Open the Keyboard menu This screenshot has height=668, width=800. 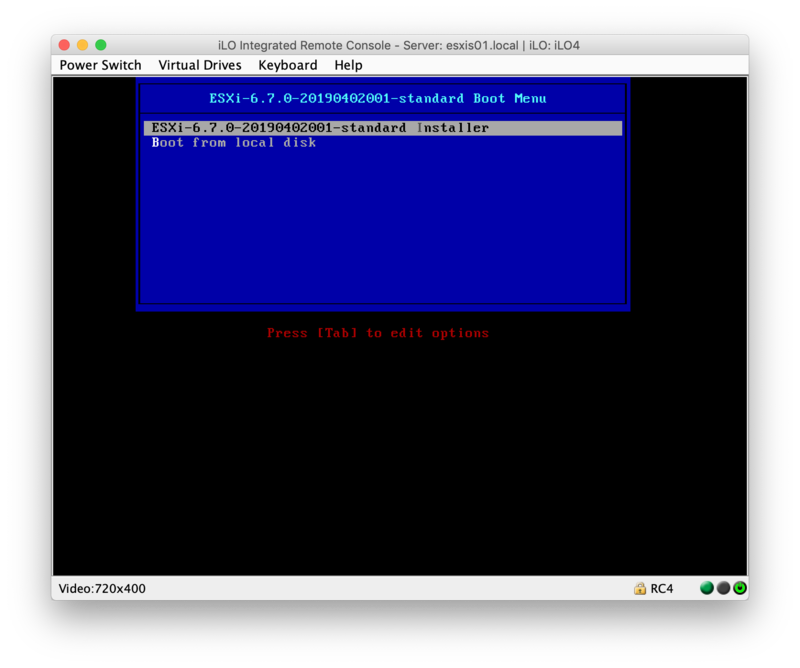(x=288, y=65)
